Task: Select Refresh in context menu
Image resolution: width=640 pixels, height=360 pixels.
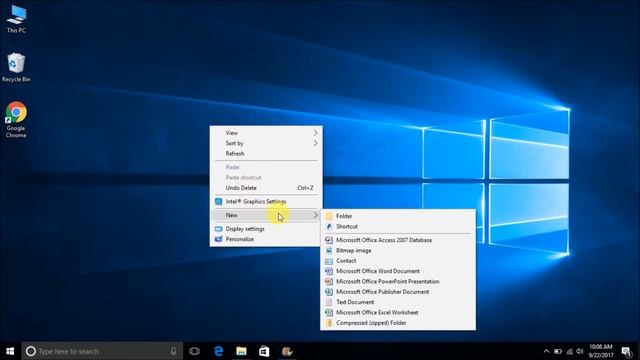Action: tap(266, 153)
